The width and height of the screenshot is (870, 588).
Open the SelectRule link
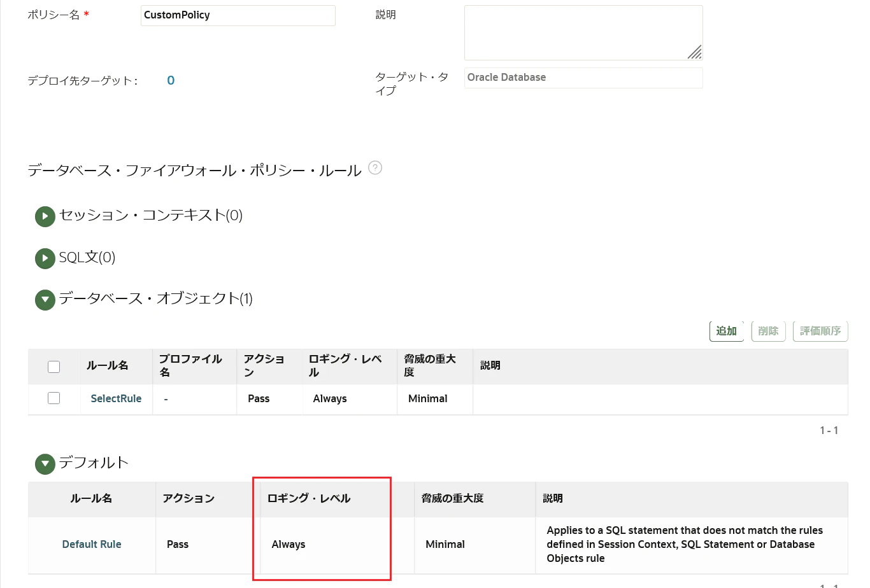pyautogui.click(x=116, y=398)
